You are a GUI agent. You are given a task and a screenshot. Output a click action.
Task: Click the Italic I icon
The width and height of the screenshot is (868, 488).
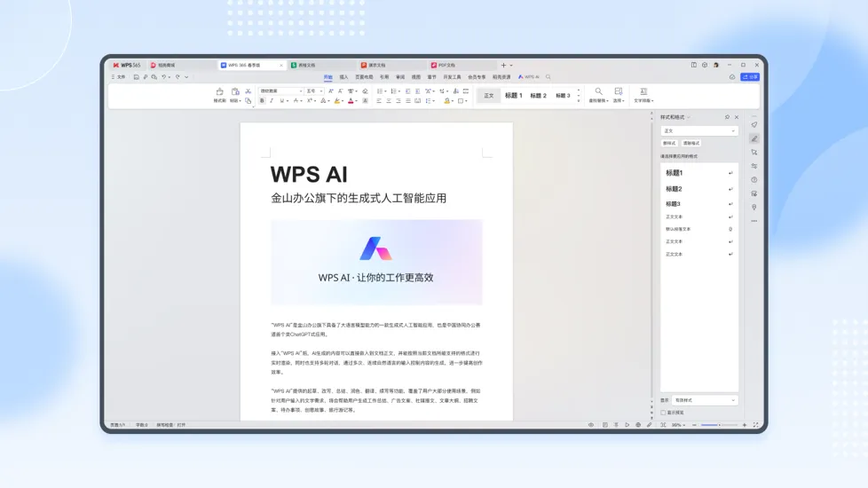[x=272, y=100]
